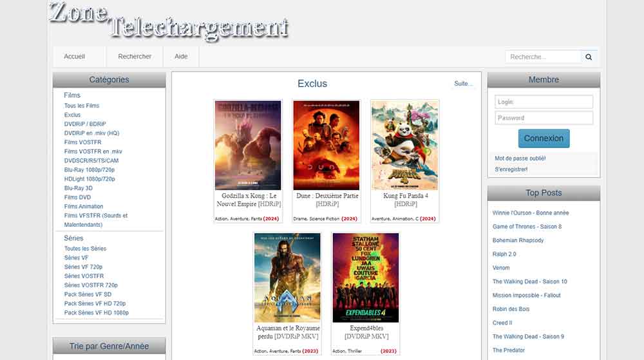Open the Mot de passe oublié link
This screenshot has width=644, height=360.
(x=520, y=158)
